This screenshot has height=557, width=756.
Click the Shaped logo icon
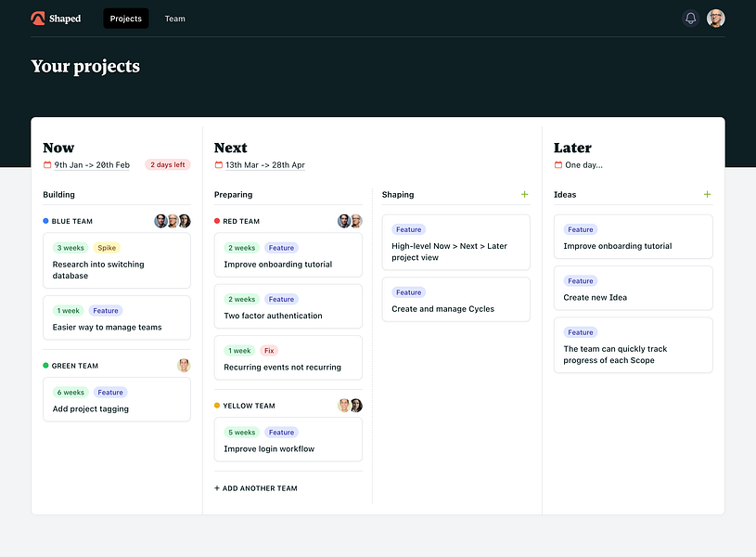pos(38,19)
